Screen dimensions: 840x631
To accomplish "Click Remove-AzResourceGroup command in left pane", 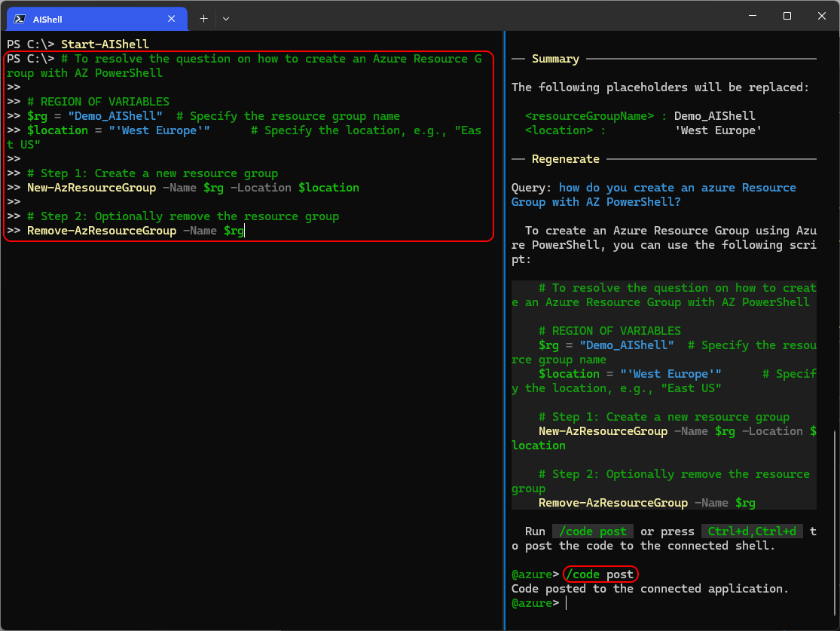I will [102, 231].
